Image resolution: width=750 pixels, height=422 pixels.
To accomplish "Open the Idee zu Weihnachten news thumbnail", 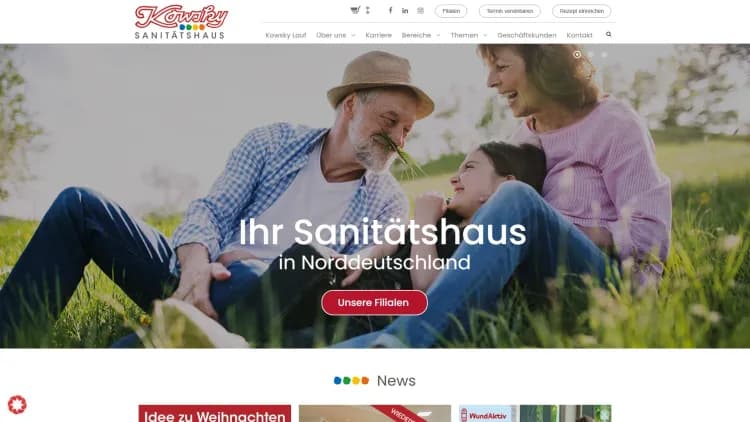I will click(215, 413).
